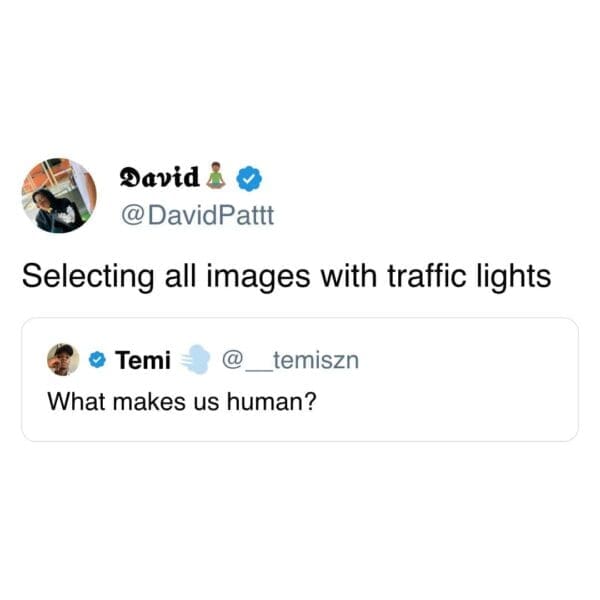Open the David display name
The image size is (600, 600).
159,177
